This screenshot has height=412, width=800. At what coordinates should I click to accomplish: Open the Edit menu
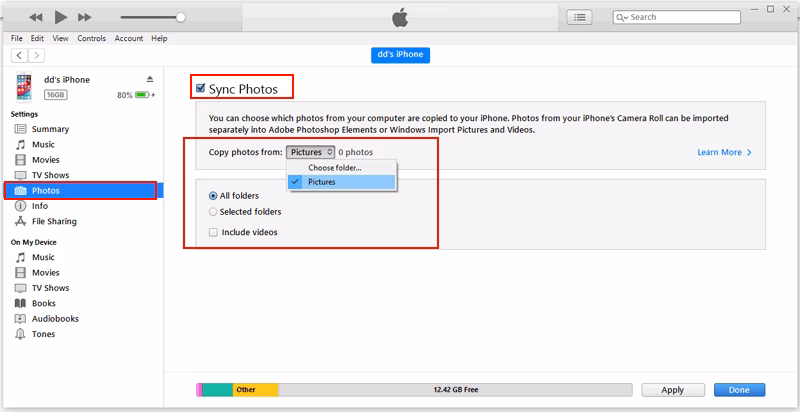37,38
